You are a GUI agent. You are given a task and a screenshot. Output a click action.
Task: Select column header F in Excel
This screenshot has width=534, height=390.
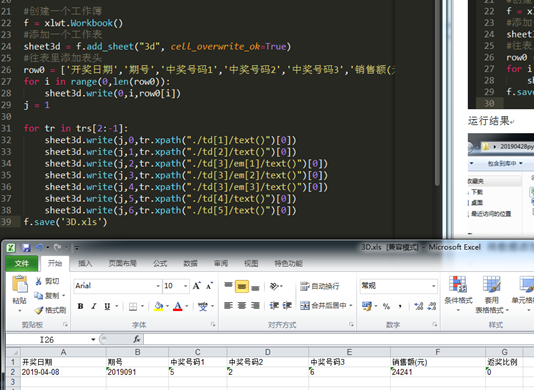[x=438, y=352]
